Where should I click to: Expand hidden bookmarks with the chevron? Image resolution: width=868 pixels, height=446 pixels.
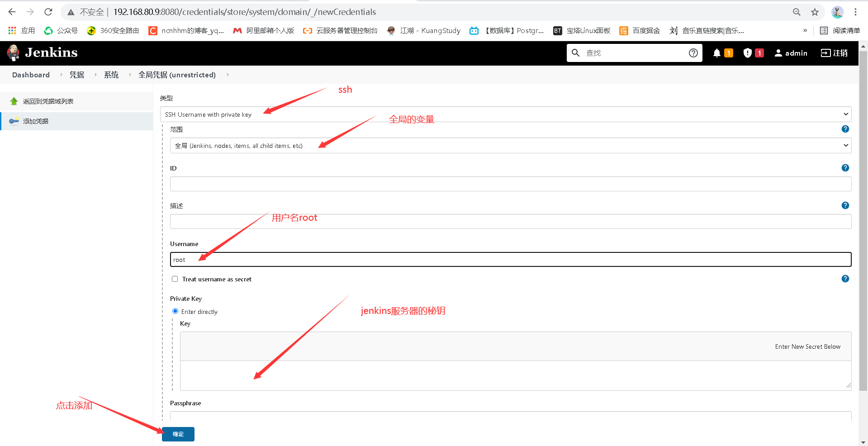tap(805, 30)
